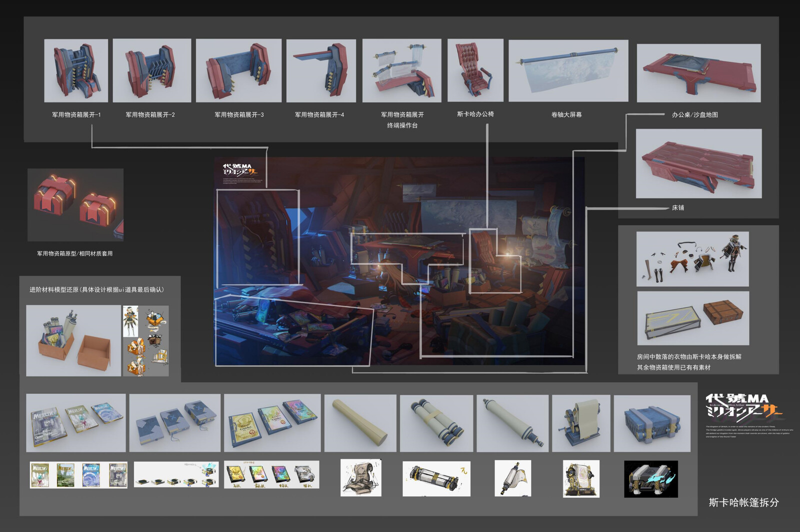
Task: Open the Merlin magazines 3D render
Action: (x=76, y=423)
